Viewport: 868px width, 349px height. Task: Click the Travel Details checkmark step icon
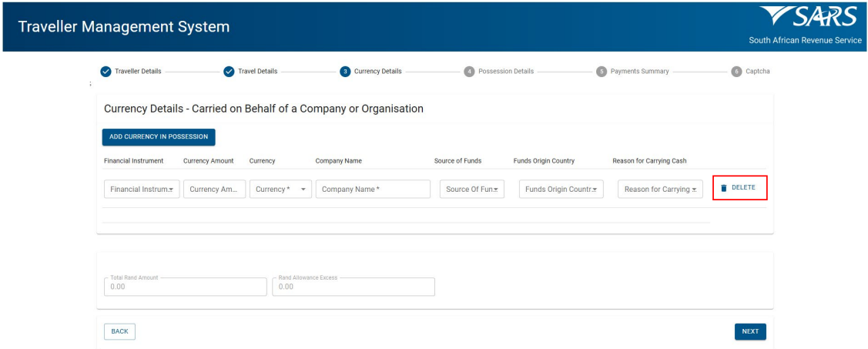229,72
